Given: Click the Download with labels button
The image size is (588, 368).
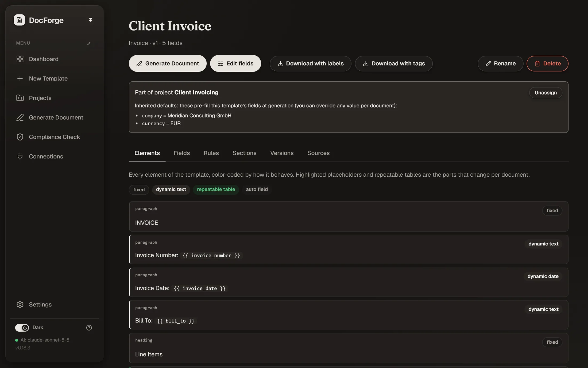Looking at the screenshot, I should click(x=311, y=64).
